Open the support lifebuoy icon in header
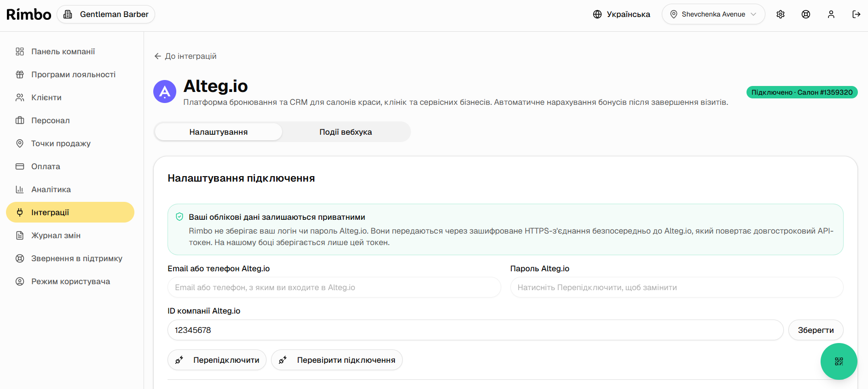Screen dimensions: 868x389 [806, 14]
